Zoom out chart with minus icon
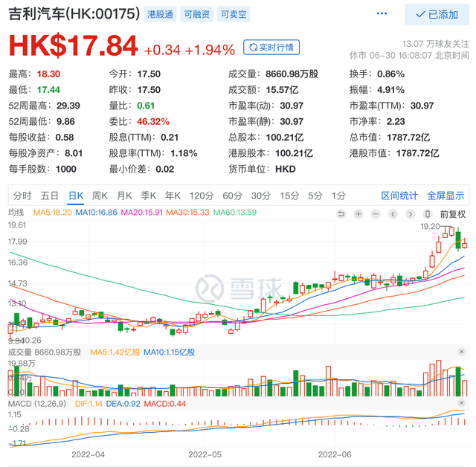476x467 pixels. pos(376,214)
